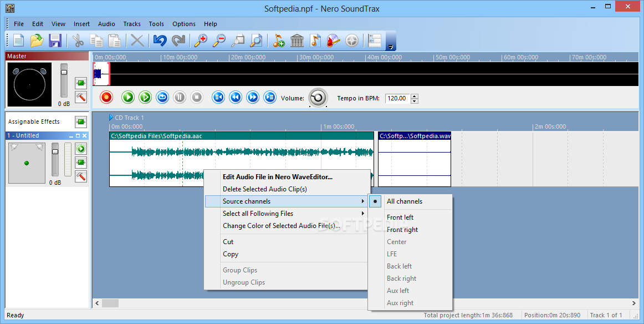Image resolution: width=644 pixels, height=324 pixels.
Task: Cut selection using the scissors icon
Action: coord(78,40)
